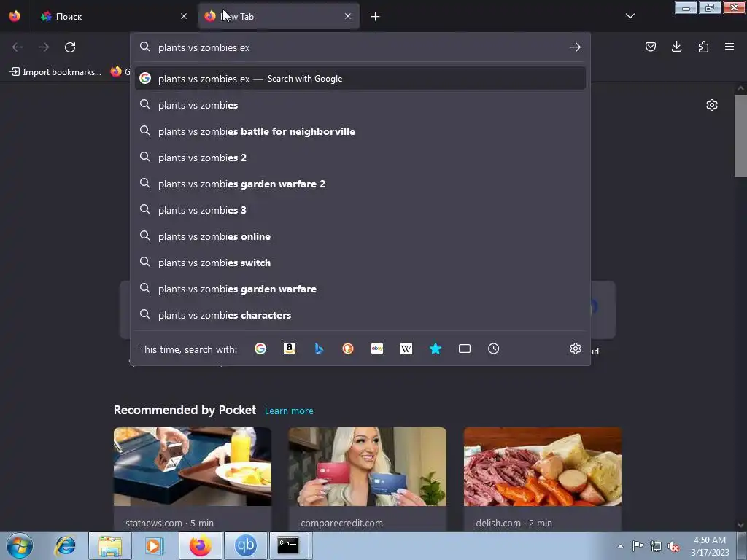This screenshot has height=560, width=747.
Task: Open the clock showing 4:50 AM
Action: 709,546
